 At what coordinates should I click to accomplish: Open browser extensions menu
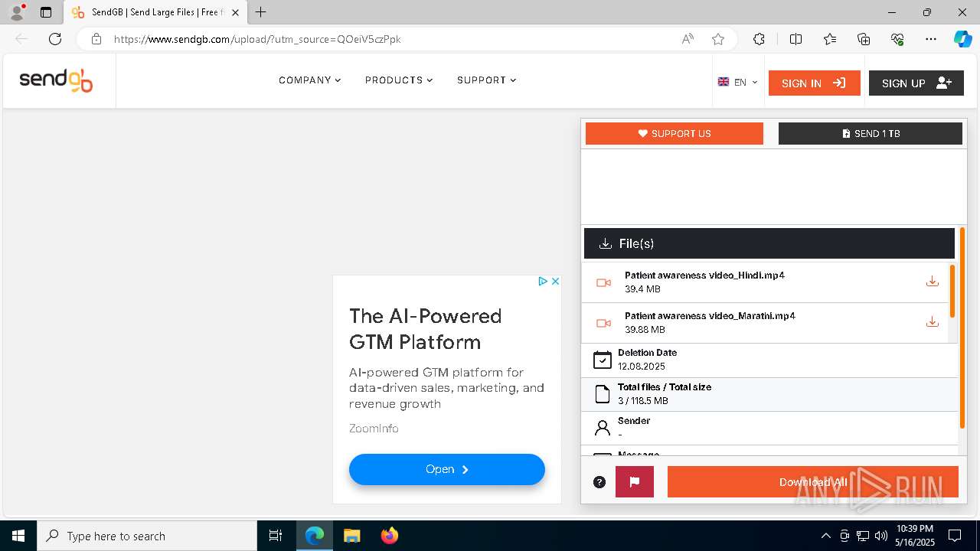pyautogui.click(x=759, y=39)
